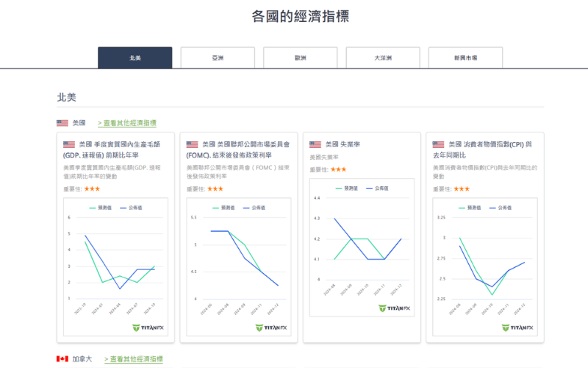Select the 北美 region tab
Viewport: 588px width, 368px height.
(135, 58)
